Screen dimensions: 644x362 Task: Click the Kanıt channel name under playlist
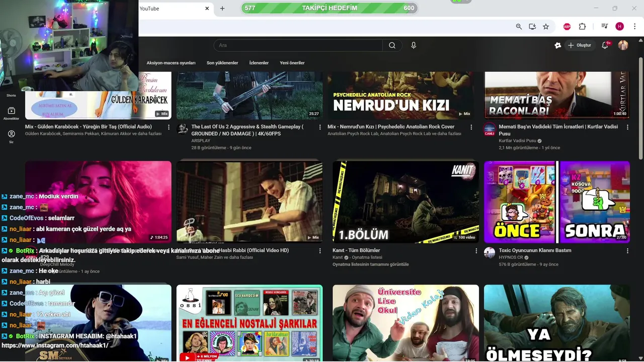338,257
